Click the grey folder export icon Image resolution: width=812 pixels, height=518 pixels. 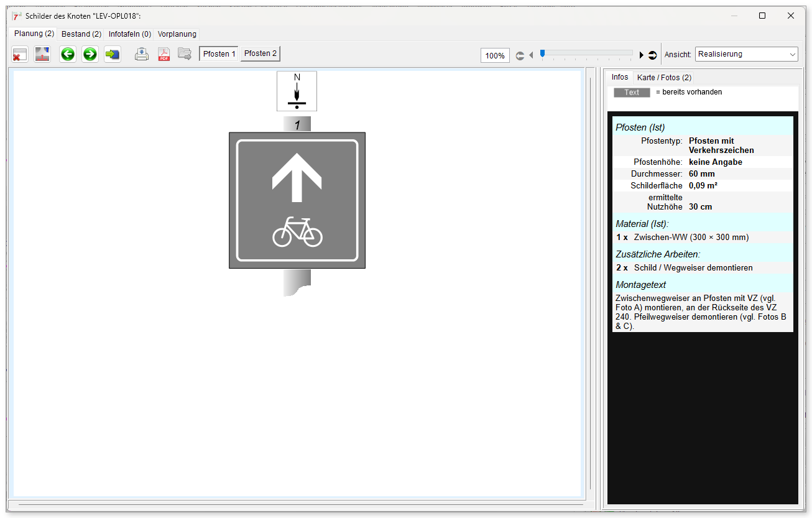[x=185, y=54]
